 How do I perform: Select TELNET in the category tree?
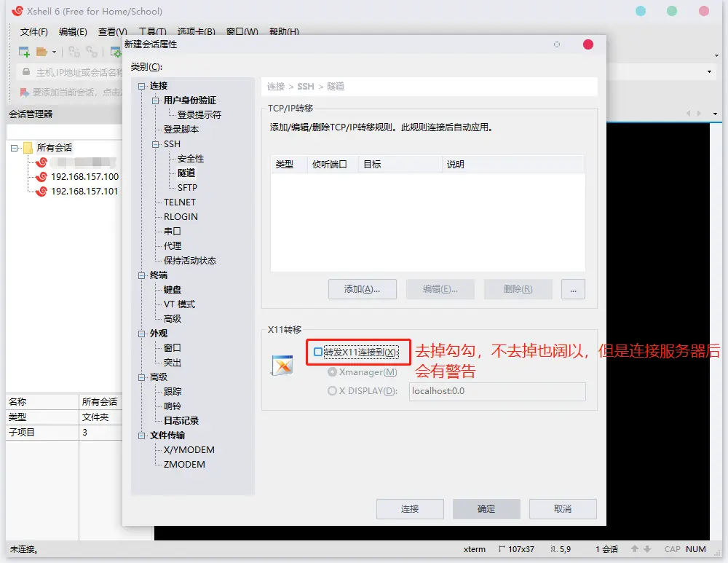click(x=180, y=202)
